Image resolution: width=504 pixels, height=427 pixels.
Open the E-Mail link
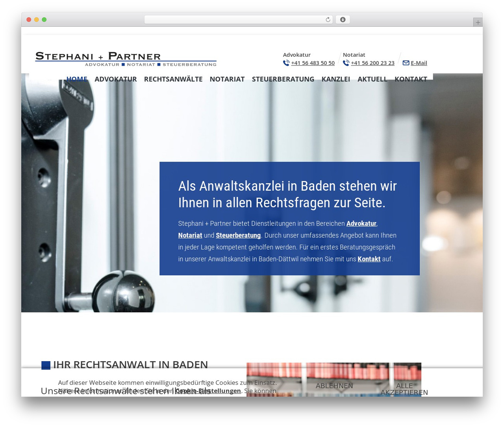(x=419, y=63)
